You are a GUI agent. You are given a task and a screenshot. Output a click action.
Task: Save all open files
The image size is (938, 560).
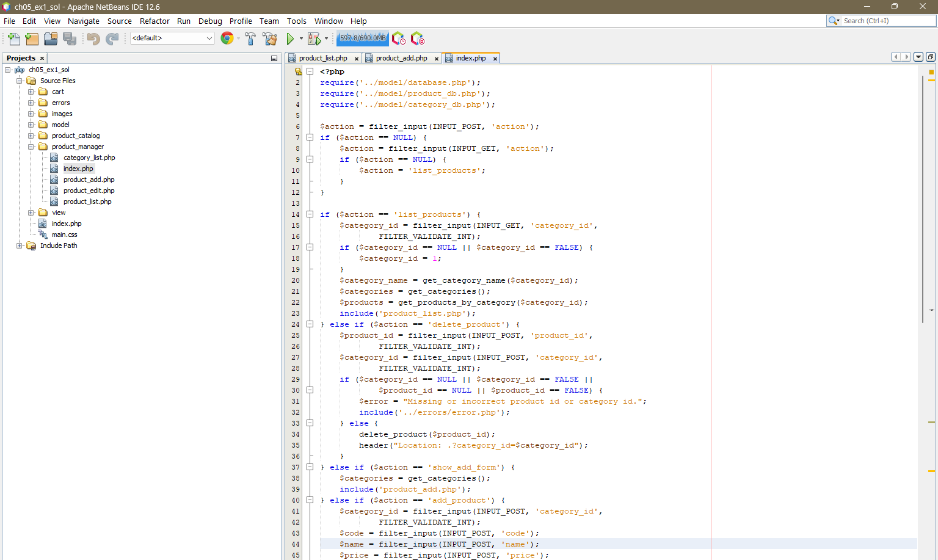pos(70,38)
